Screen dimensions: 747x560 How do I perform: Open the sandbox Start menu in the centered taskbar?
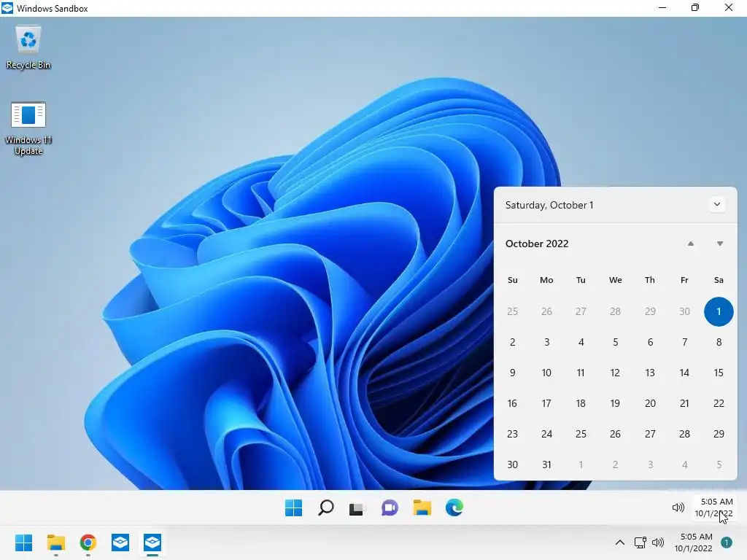293,507
